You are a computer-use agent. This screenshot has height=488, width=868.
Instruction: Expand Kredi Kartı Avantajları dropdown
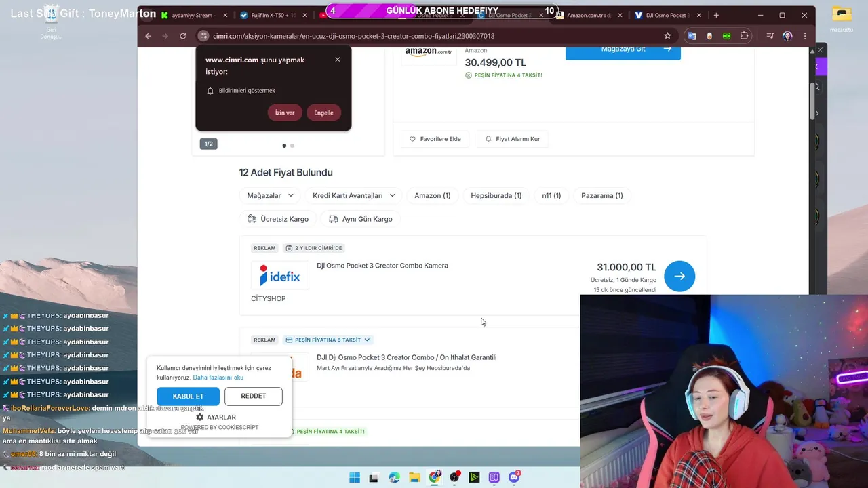[x=353, y=195]
